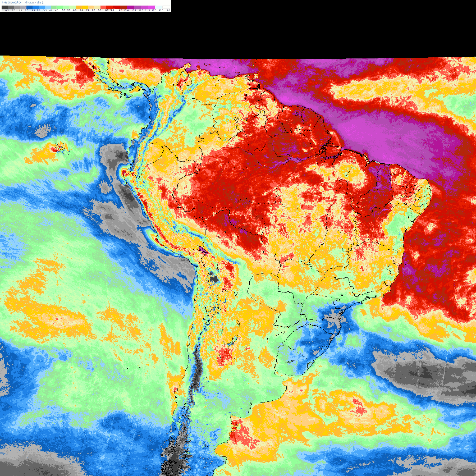Select the '3.5' legend value
476x476 pixels.
(x=45, y=10)
